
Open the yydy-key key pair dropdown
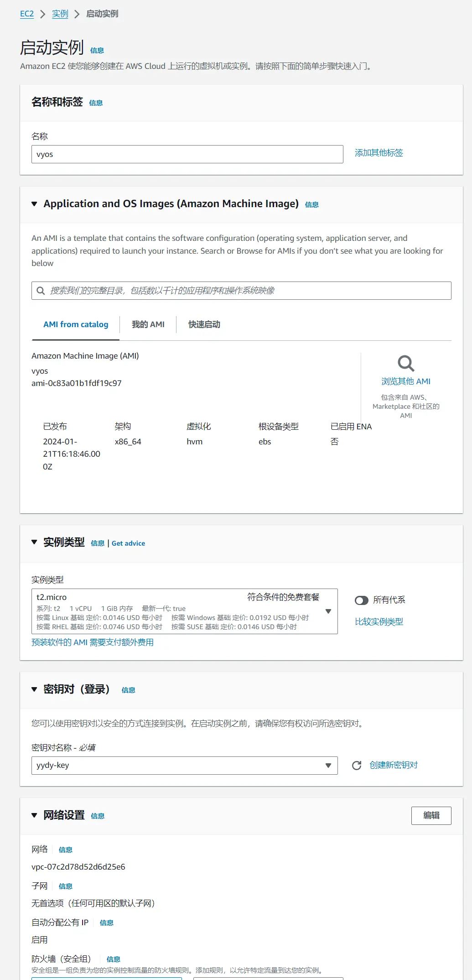coord(185,765)
